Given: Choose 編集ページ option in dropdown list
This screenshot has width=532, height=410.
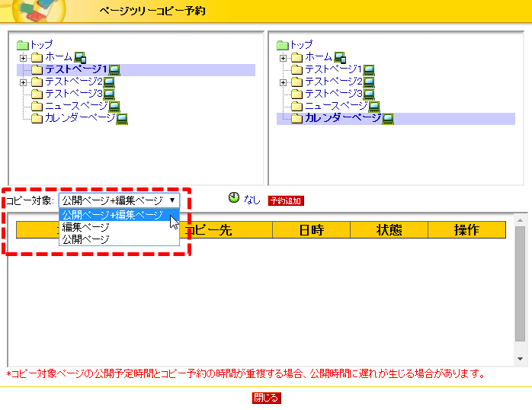Looking at the screenshot, I should 119,227.
